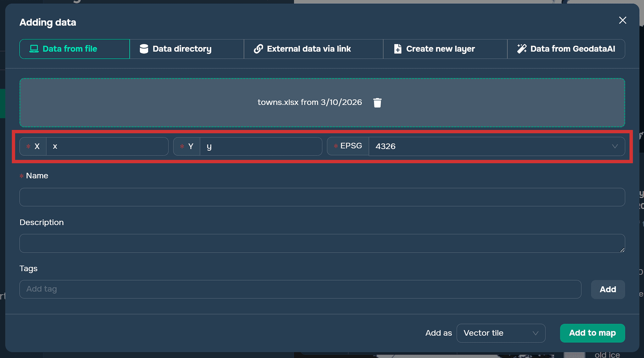Delete uploaded towns.xlsx with trash icon

(377, 102)
